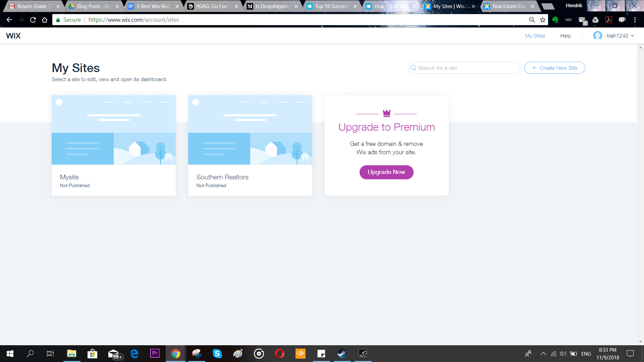This screenshot has height=362, width=644.
Task: Click Create New Site button
Action: 555,68
